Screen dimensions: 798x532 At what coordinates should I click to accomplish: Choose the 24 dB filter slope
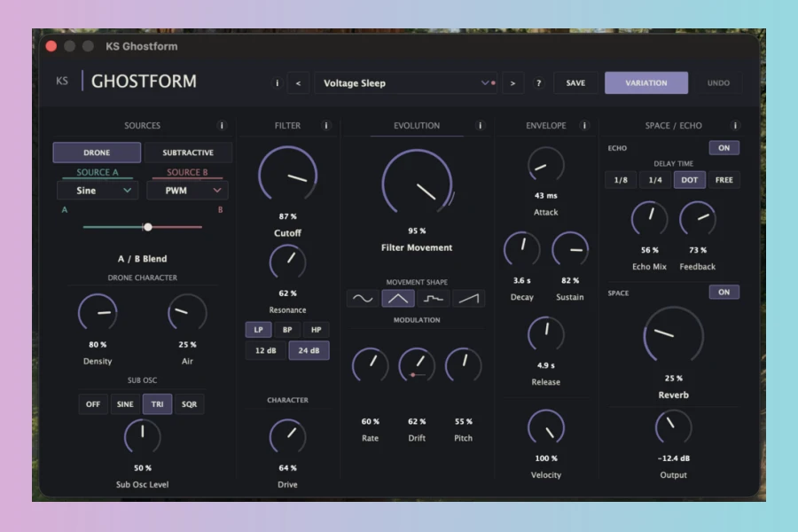(309, 351)
